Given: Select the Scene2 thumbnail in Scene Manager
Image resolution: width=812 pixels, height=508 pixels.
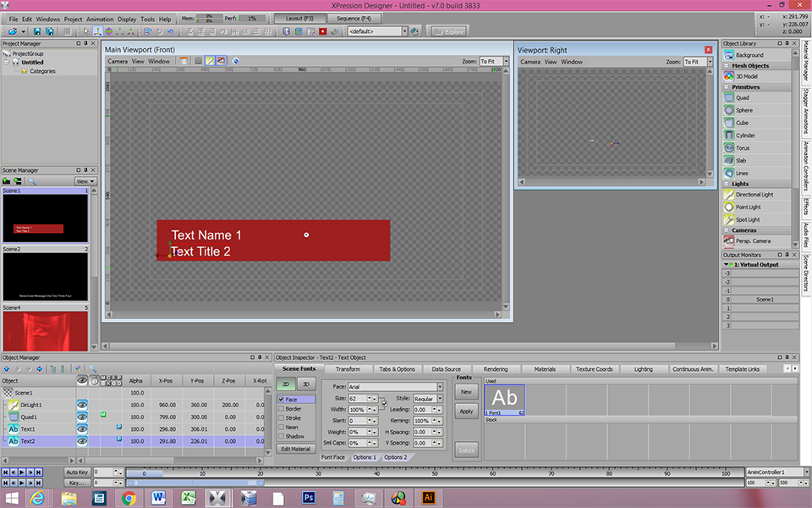Looking at the screenshot, I should click(45, 276).
